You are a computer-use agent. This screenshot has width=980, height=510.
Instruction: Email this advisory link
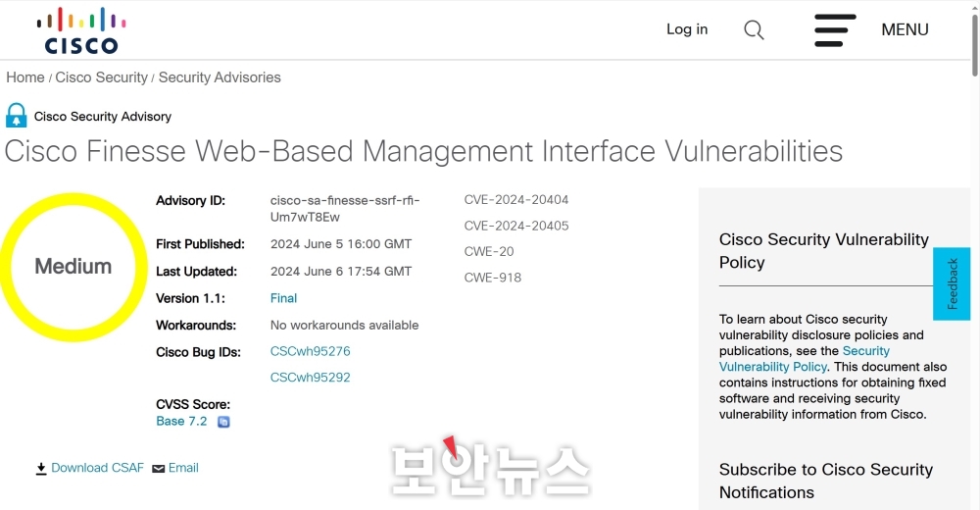tap(183, 468)
